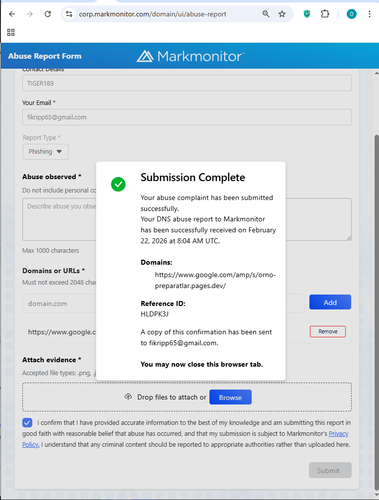Reload the page with the refresh icon

click(x=48, y=14)
